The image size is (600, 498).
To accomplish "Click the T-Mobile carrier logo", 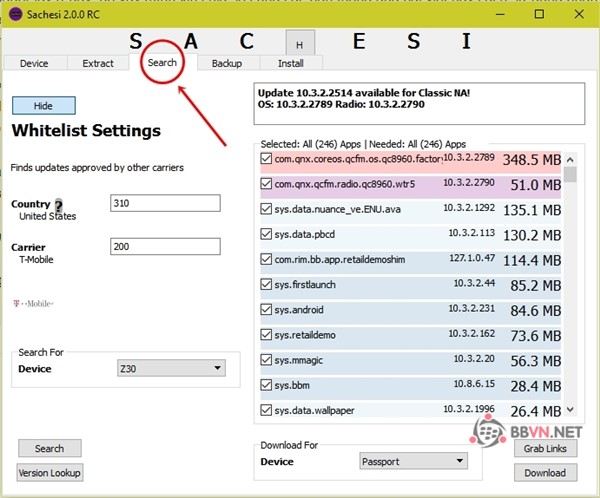I will 32,303.
